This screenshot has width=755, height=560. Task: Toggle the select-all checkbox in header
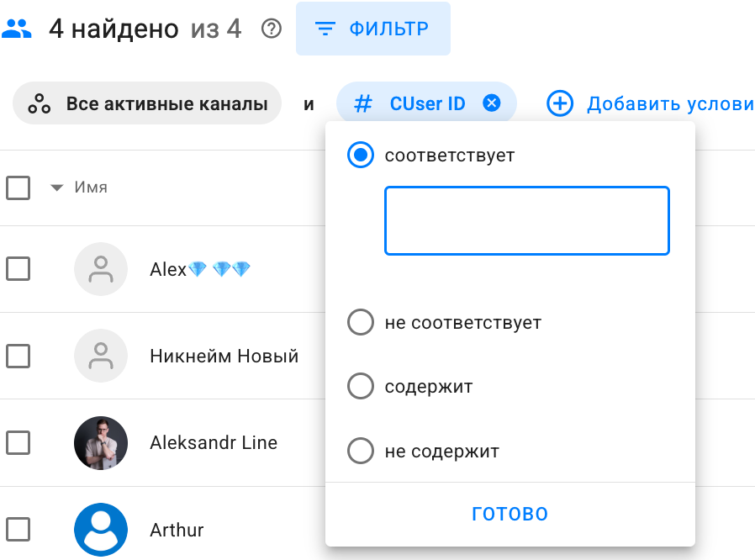point(18,188)
